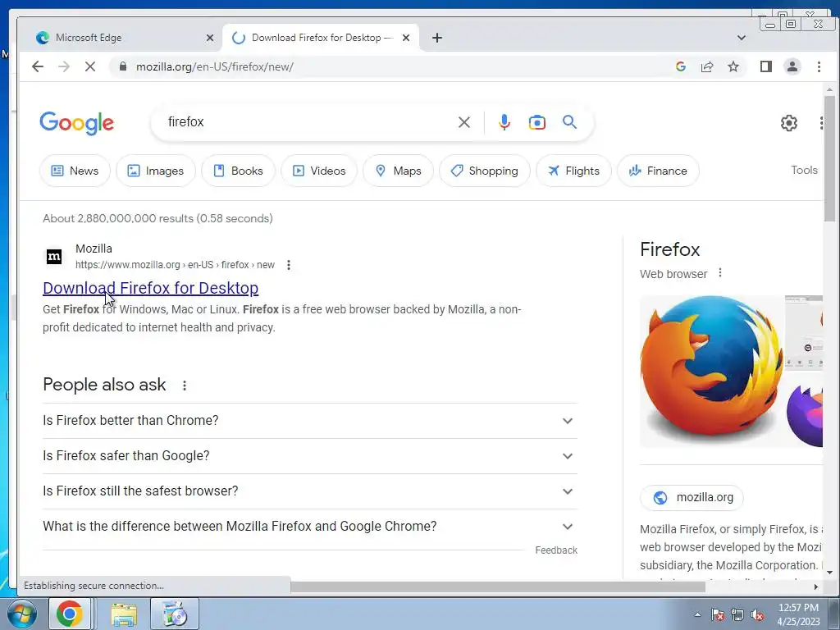The width and height of the screenshot is (840, 630).
Task: Close the Download Firefox for Desktop tab
Action: pos(406,38)
